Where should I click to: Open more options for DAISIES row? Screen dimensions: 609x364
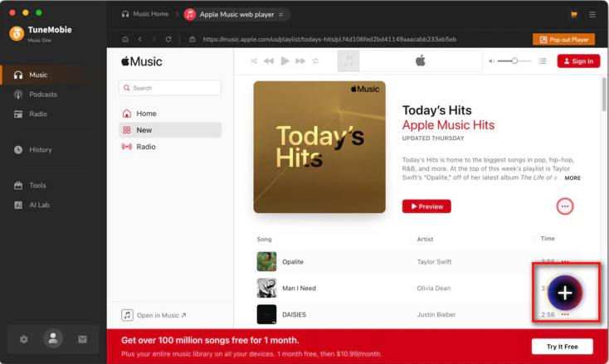click(x=565, y=314)
